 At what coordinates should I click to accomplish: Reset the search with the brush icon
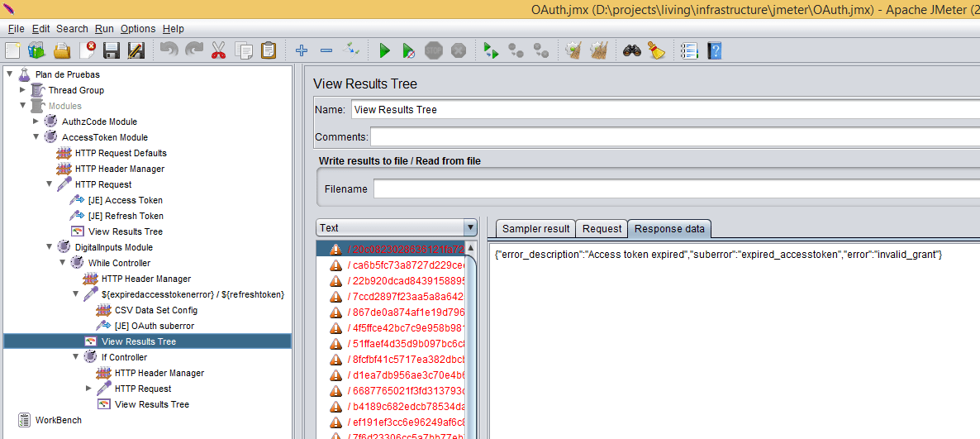click(x=656, y=50)
